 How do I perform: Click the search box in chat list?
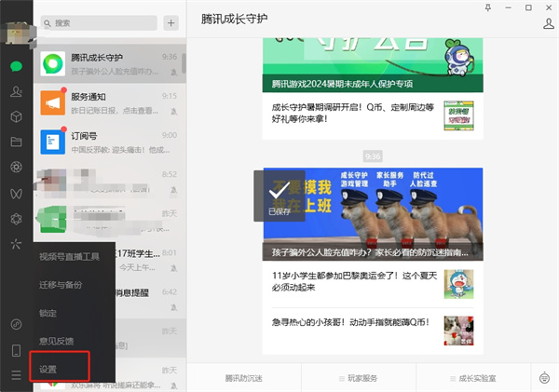click(x=99, y=23)
